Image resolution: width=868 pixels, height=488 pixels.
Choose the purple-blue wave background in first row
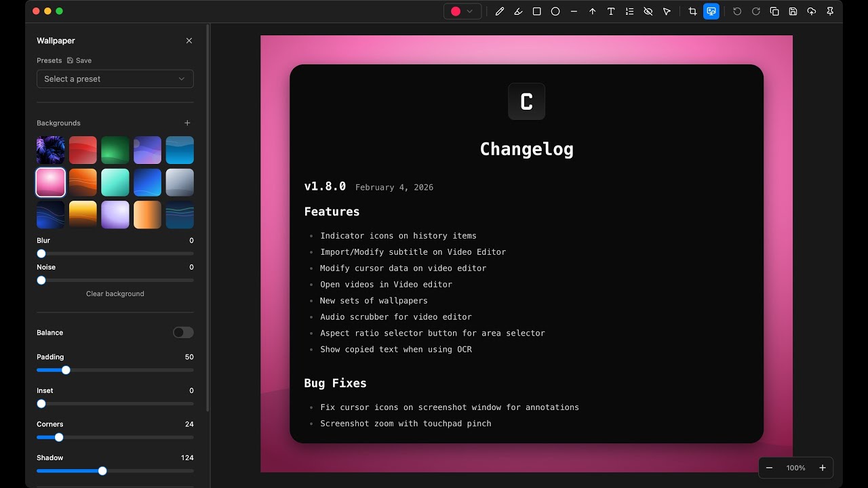147,150
